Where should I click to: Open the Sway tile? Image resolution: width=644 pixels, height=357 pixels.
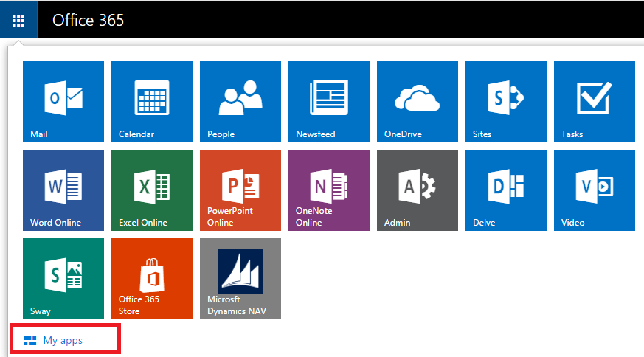(63, 279)
